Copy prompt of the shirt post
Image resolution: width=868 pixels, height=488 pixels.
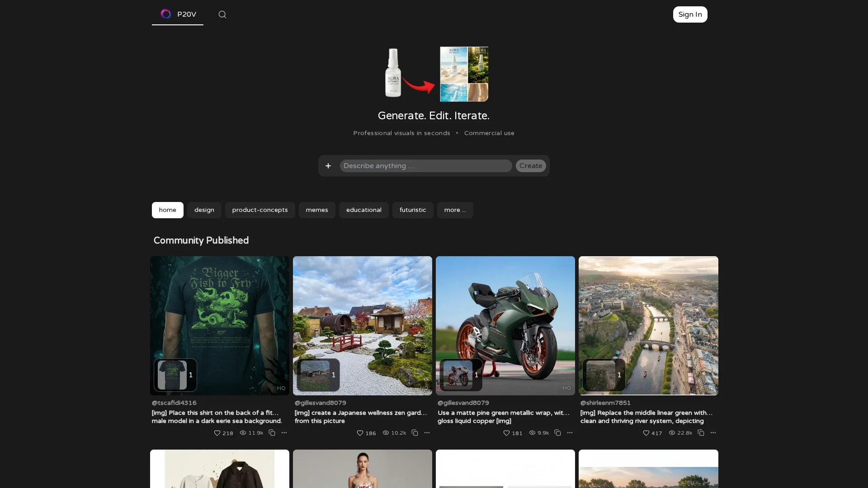pos(272,433)
